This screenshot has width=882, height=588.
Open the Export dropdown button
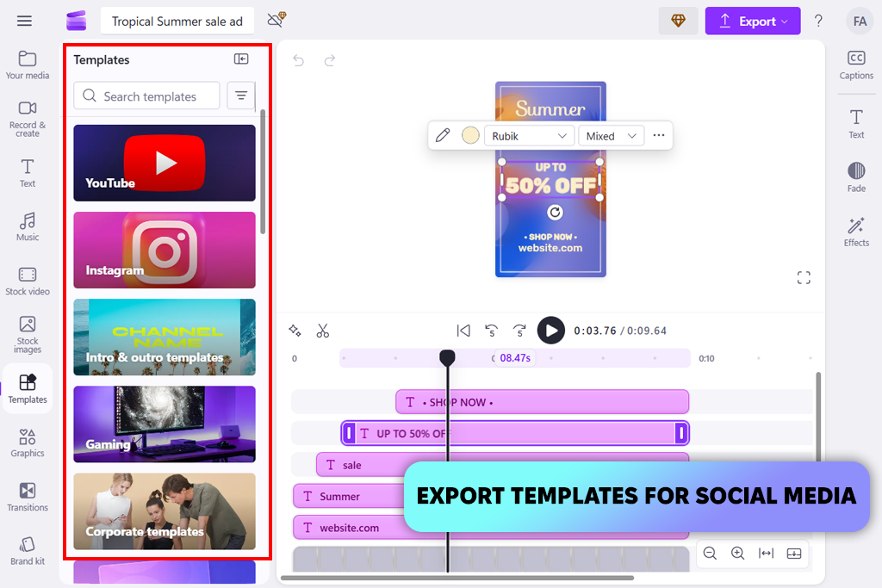coord(753,21)
